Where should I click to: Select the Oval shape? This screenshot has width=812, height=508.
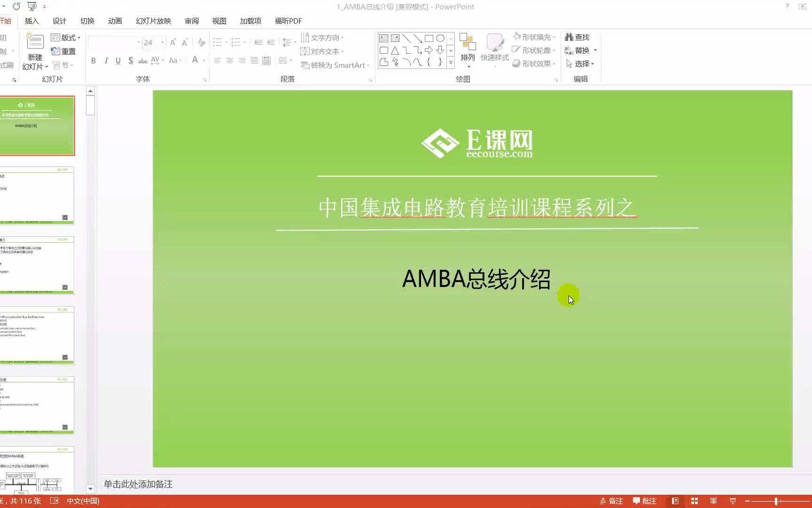click(440, 39)
